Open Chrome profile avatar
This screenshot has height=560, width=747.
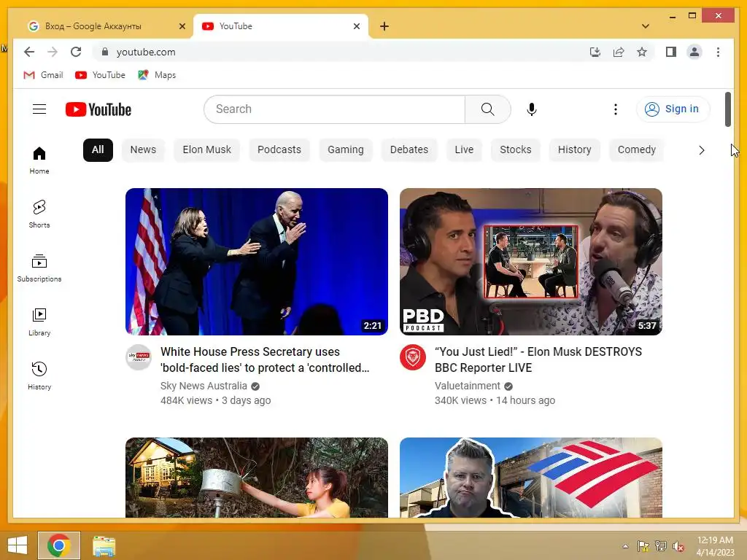(694, 52)
